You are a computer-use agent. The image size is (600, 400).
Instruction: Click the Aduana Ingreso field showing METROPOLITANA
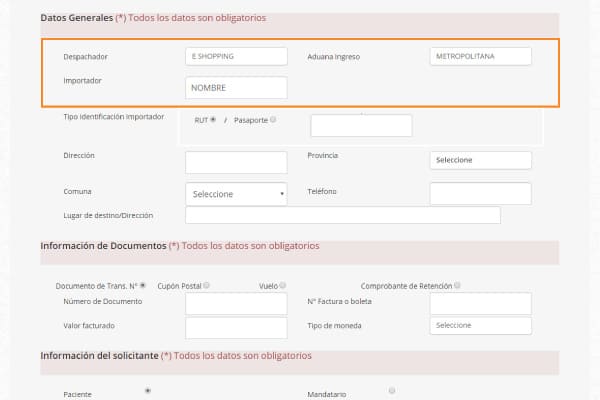[x=480, y=57]
